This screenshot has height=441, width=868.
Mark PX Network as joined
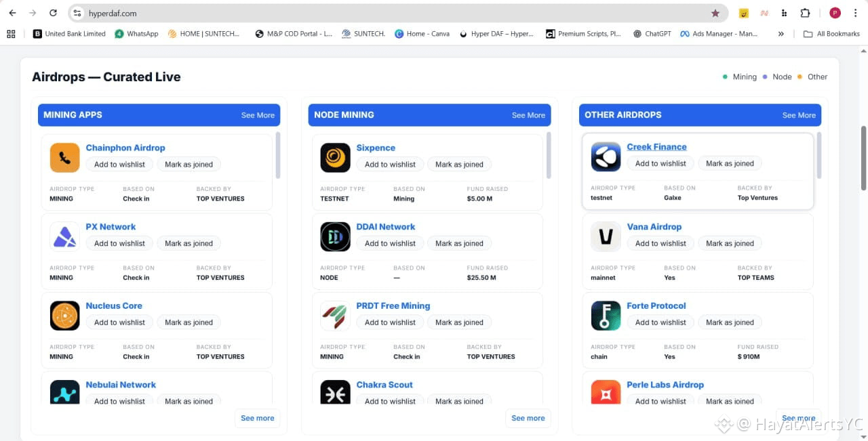(189, 243)
